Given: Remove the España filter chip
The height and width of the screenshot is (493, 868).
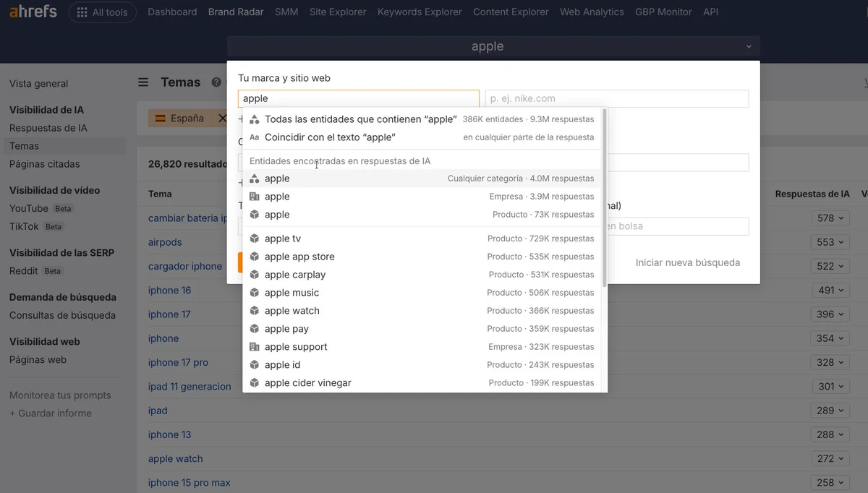Looking at the screenshot, I should (222, 118).
